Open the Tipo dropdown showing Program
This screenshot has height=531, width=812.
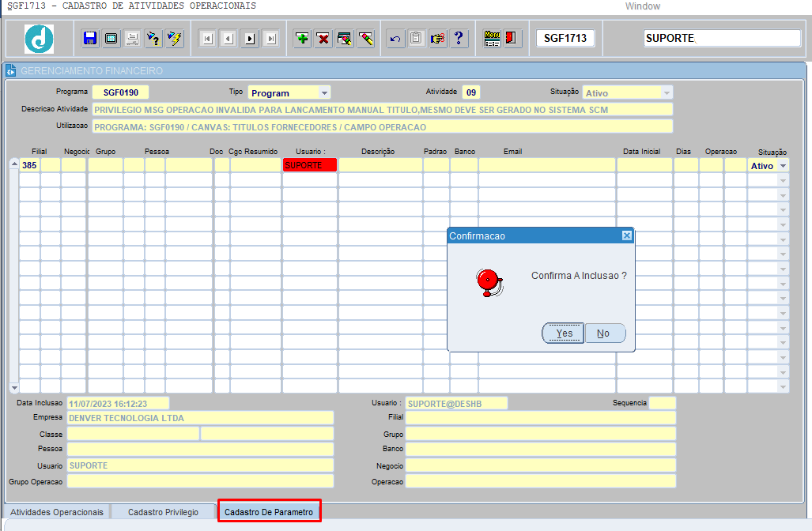tap(324, 93)
